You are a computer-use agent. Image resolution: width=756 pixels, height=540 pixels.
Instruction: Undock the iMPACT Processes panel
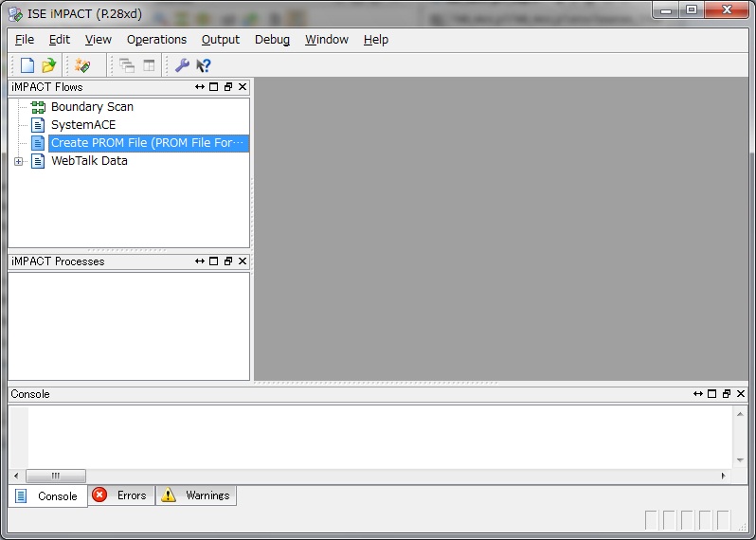click(x=228, y=261)
